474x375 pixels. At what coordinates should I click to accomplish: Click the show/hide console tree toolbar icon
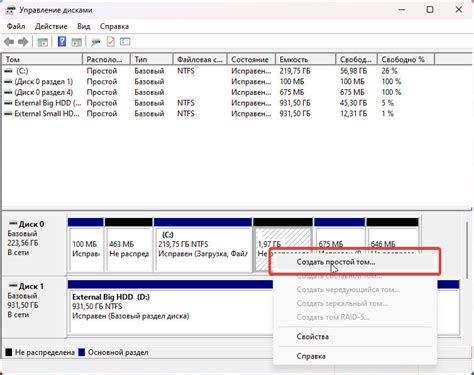pos(42,42)
